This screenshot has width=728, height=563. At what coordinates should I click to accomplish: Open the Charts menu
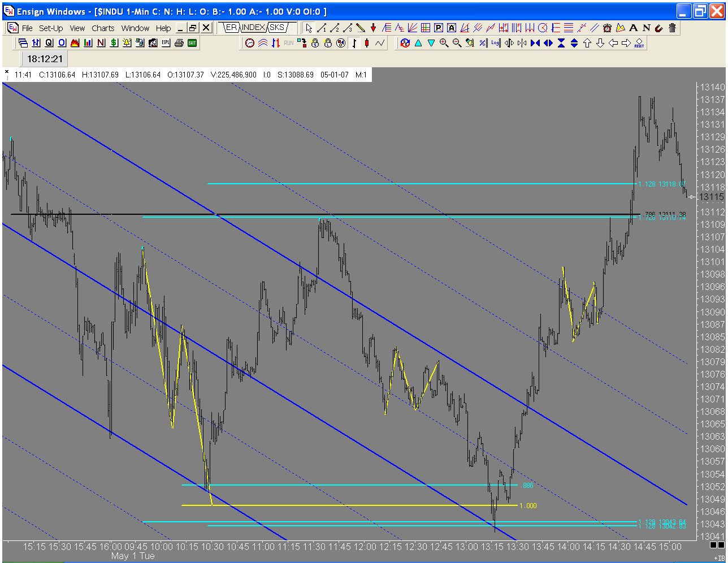point(103,28)
